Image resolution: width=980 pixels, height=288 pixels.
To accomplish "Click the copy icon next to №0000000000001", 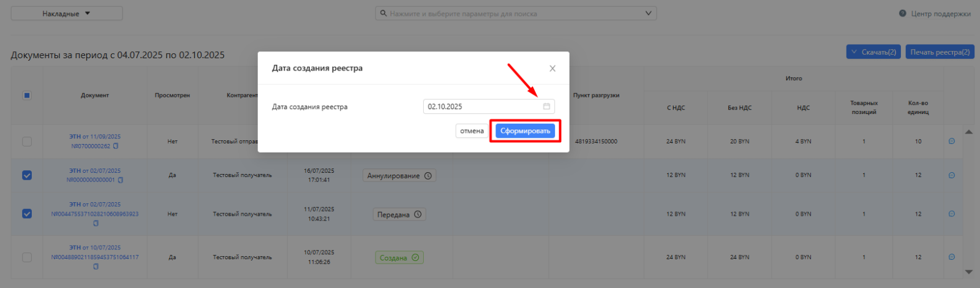I will (x=121, y=180).
